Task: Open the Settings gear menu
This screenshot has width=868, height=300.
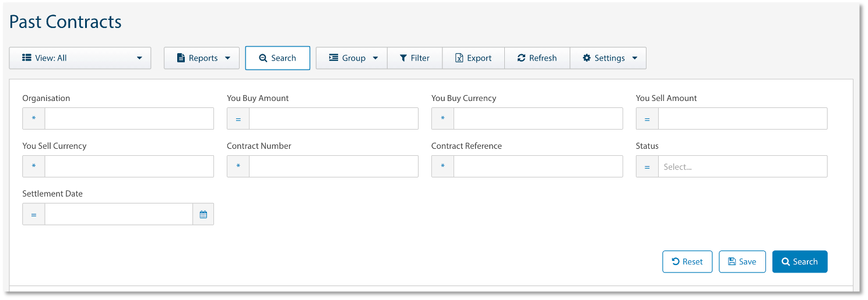Action: coord(608,58)
